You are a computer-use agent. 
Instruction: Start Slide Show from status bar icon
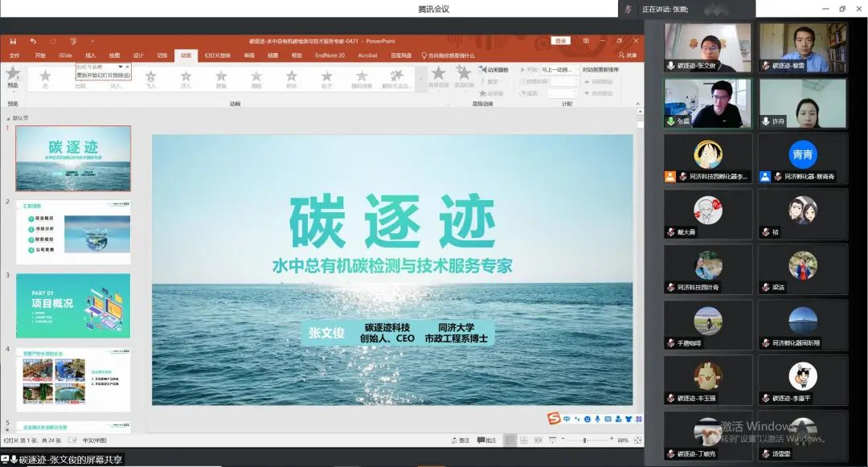(552, 440)
